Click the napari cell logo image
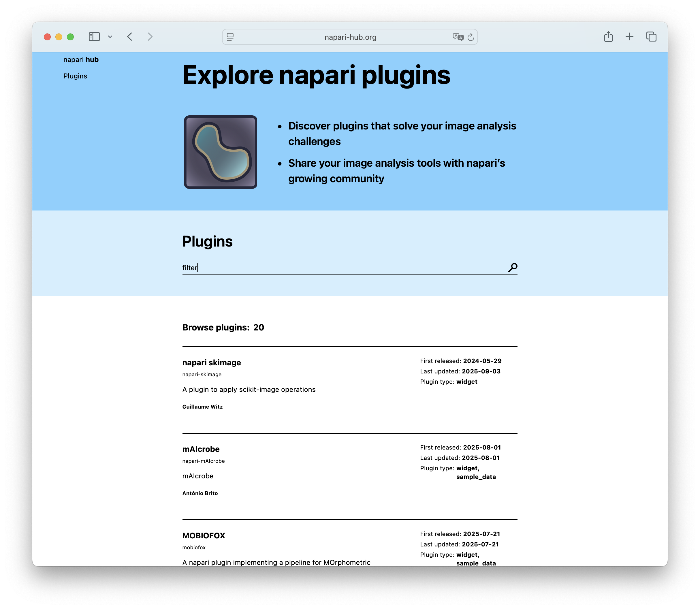 pyautogui.click(x=221, y=152)
